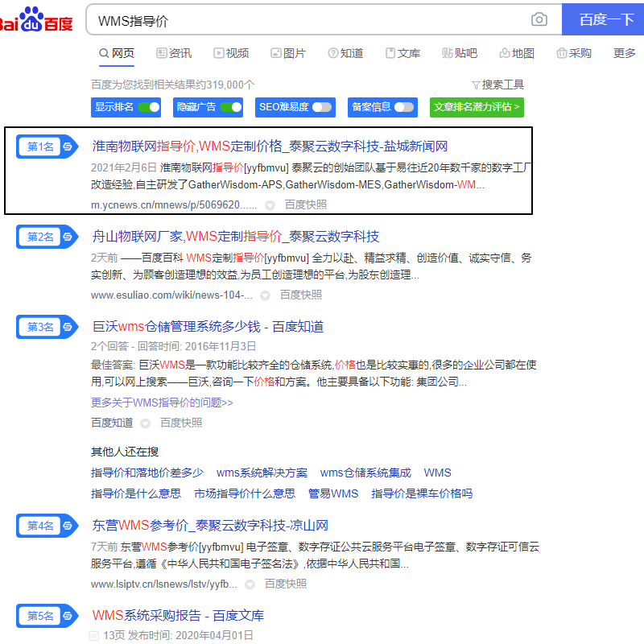Viewport: 644px width, 644px height.
Task: Go to the 贴吧 tab
Action: point(460,53)
